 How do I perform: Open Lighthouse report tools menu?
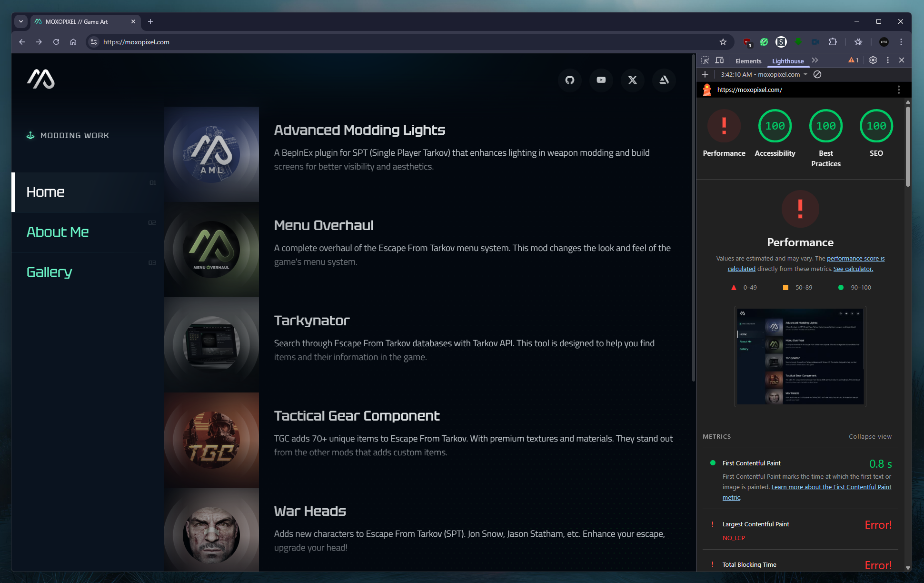click(x=899, y=90)
